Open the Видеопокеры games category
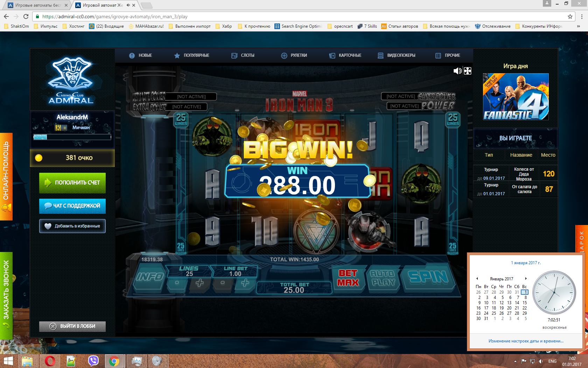Screen dimensions: 588x368 point(397,55)
